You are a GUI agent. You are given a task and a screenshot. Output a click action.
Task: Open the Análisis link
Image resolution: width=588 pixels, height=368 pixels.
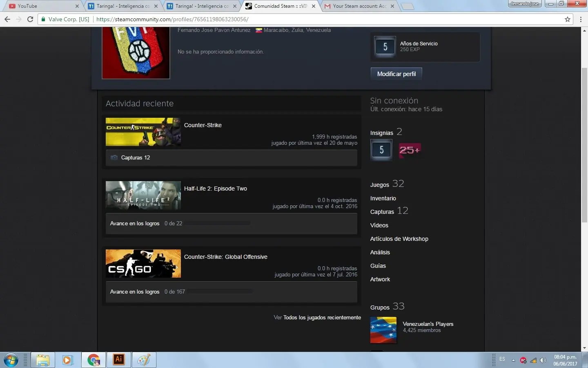380,252
